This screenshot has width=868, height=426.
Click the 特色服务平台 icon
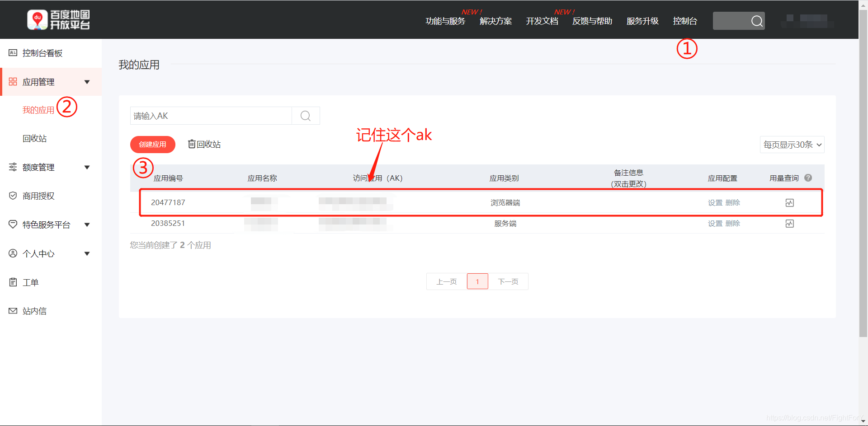pos(13,225)
